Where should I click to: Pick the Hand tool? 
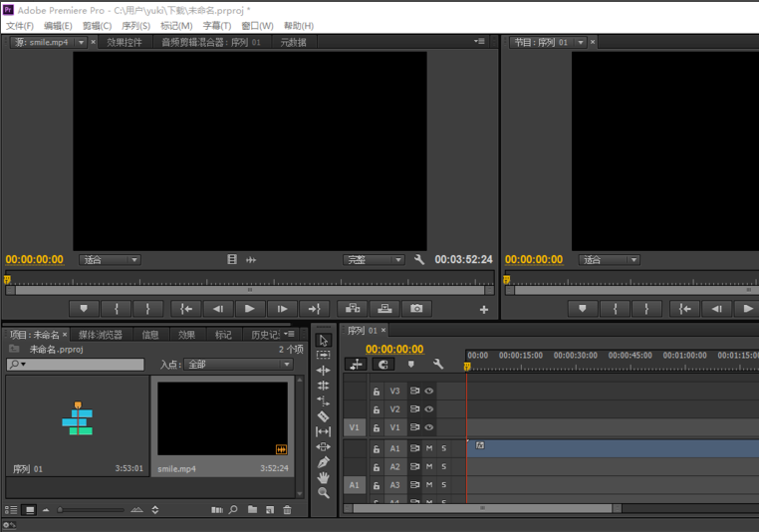pyautogui.click(x=323, y=478)
